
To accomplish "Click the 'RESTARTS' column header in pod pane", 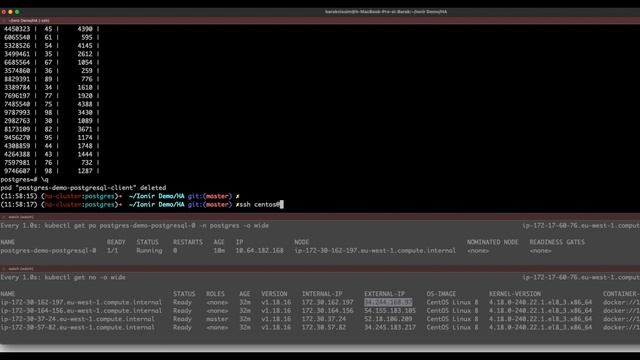I will (x=188, y=242).
